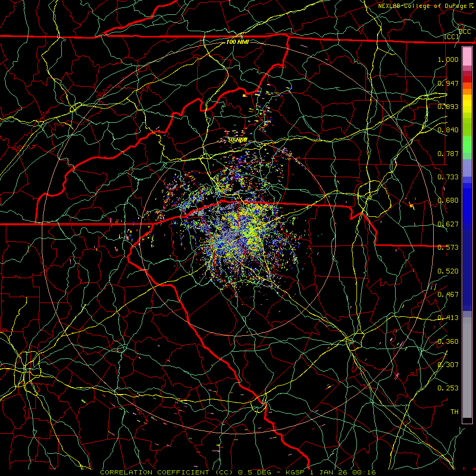Click the 0.573 legend value
This screenshot has height=476, width=476.
pyautogui.click(x=448, y=247)
